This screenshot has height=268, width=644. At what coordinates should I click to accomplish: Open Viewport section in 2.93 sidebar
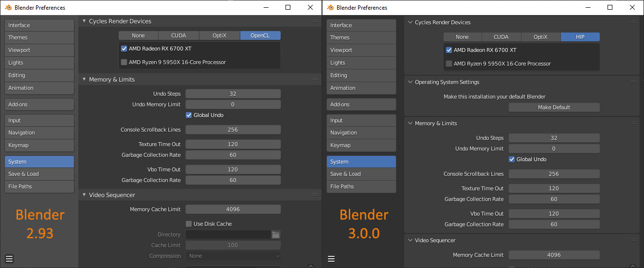coord(39,50)
